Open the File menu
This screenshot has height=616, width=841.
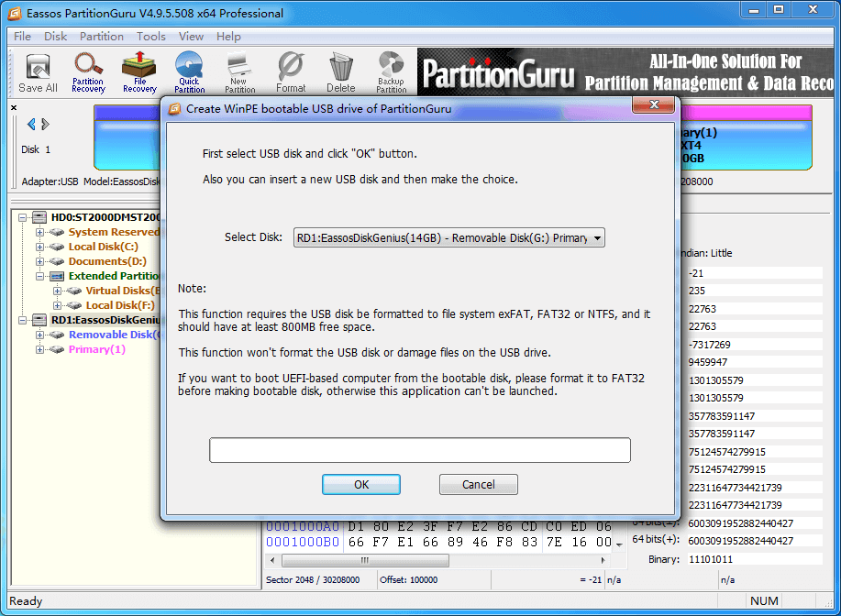[x=22, y=37]
